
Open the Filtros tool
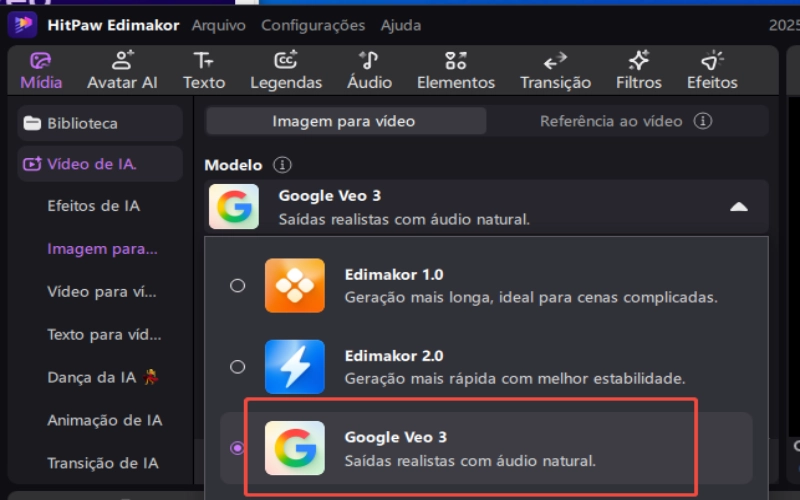[x=638, y=61]
